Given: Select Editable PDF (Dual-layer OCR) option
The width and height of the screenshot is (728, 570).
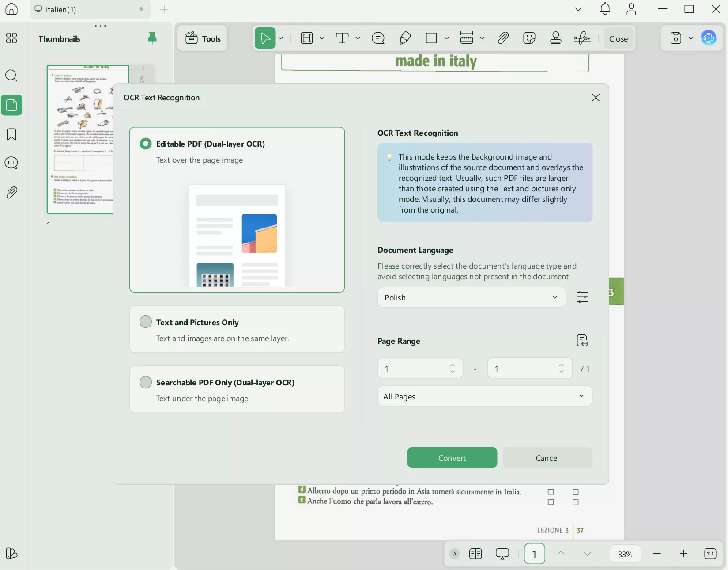Looking at the screenshot, I should point(237,209).
